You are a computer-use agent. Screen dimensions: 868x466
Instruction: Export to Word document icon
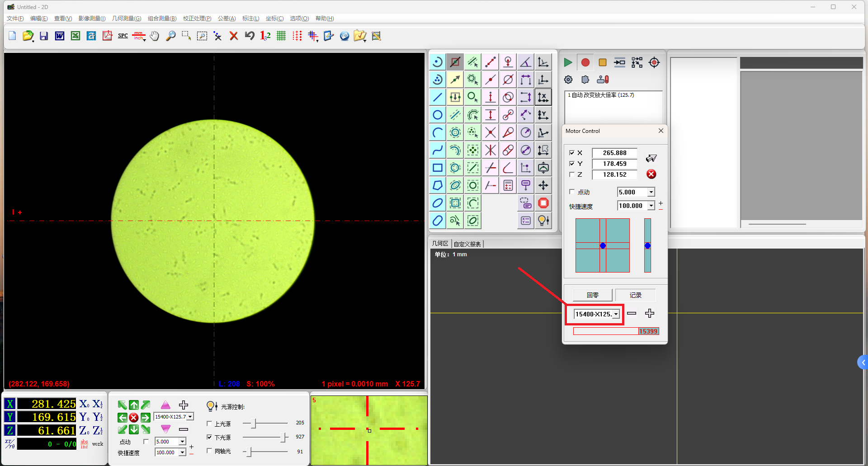60,36
